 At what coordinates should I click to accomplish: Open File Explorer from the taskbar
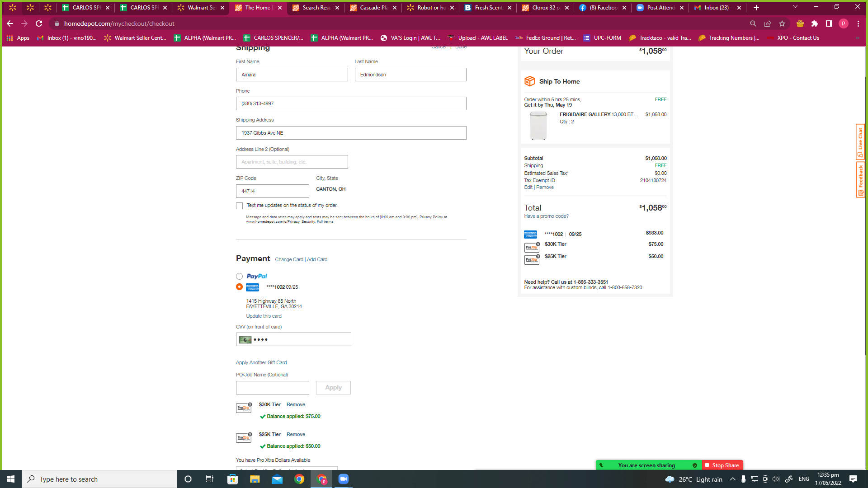[x=255, y=479]
